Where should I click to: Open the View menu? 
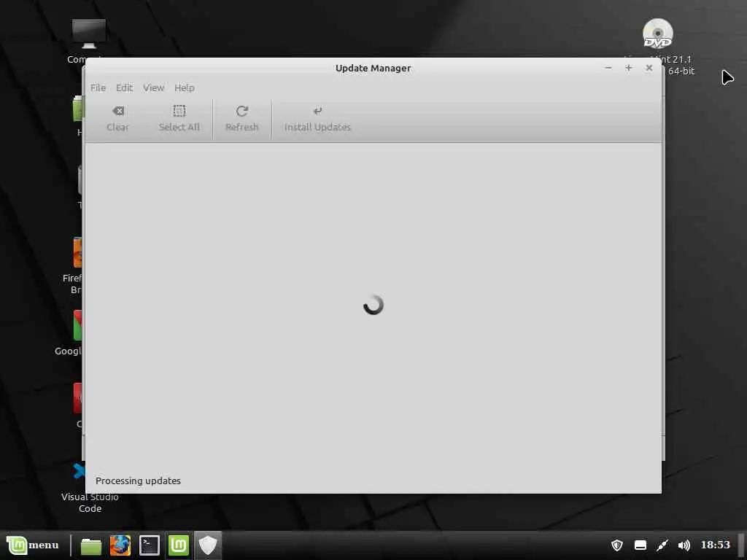153,87
